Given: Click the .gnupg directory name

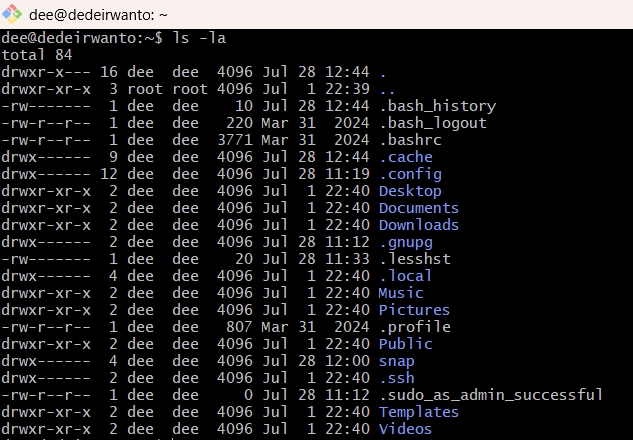Looking at the screenshot, I should (406, 243).
